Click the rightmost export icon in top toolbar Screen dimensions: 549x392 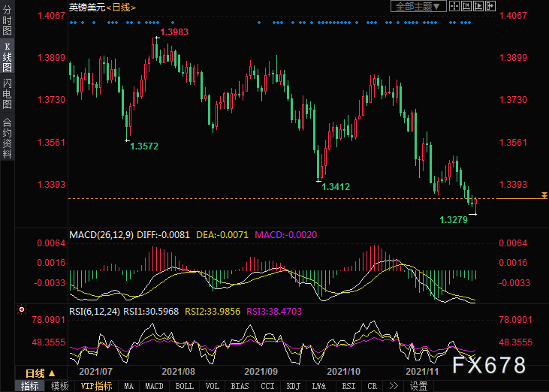[491, 6]
